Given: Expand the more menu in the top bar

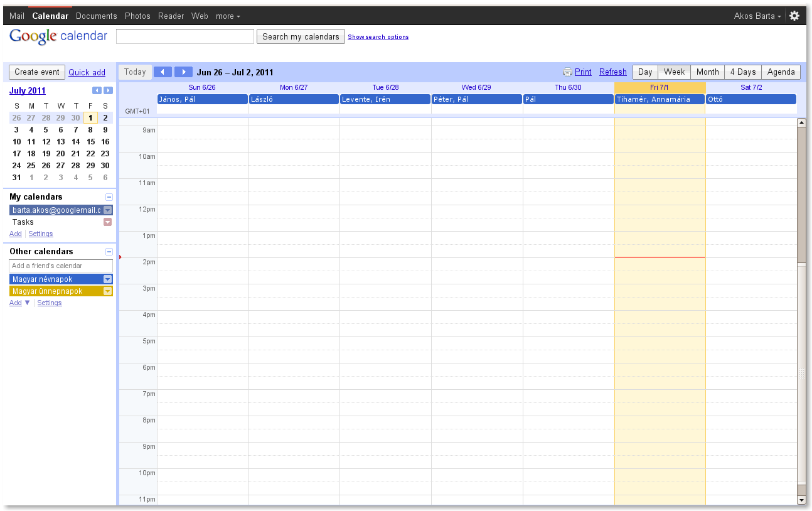Looking at the screenshot, I should (x=227, y=16).
